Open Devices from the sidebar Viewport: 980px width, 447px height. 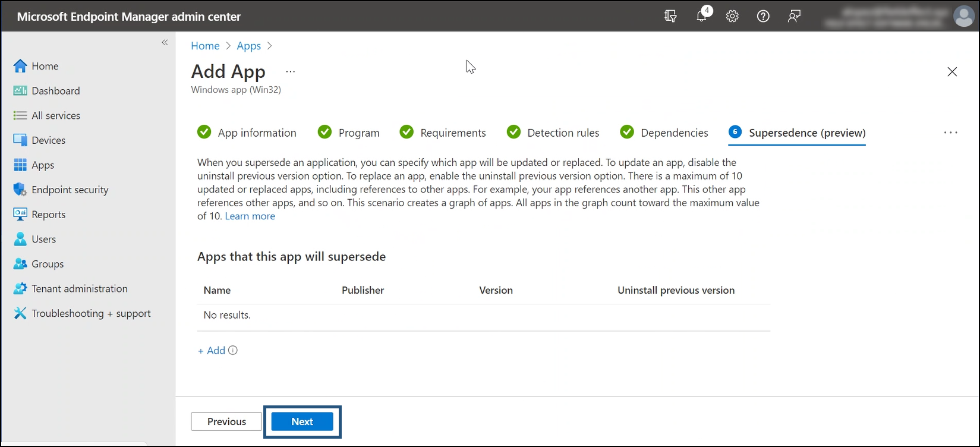49,140
